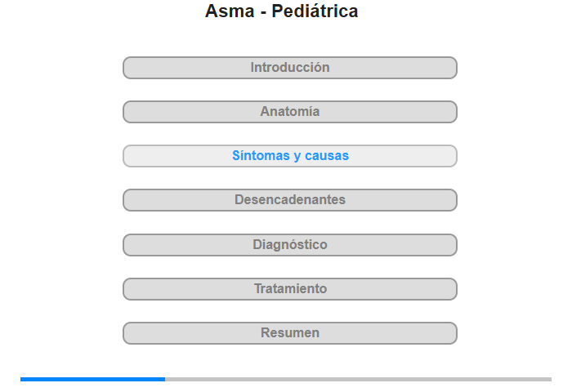Select the last menu item, Resumen
572x392 pixels.
coord(289,333)
